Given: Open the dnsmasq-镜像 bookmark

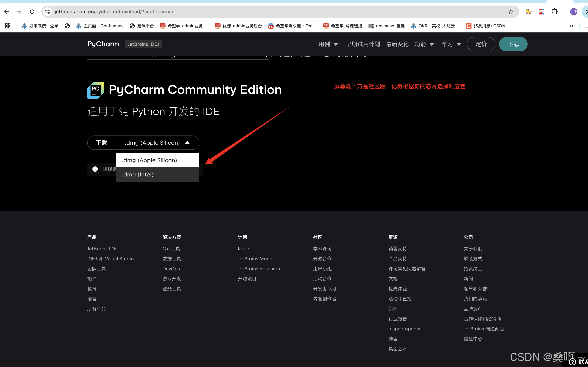Looking at the screenshot, I should tap(387, 26).
